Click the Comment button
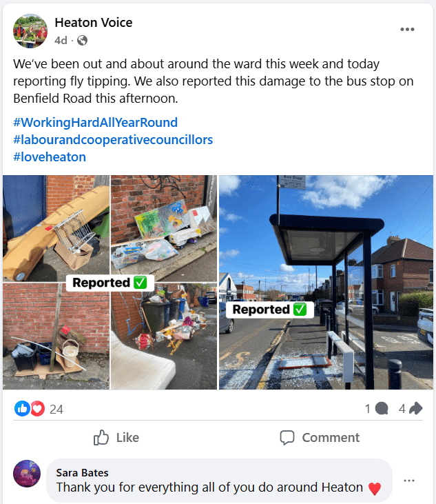Viewport: 436px width, 504px height. 320,437
